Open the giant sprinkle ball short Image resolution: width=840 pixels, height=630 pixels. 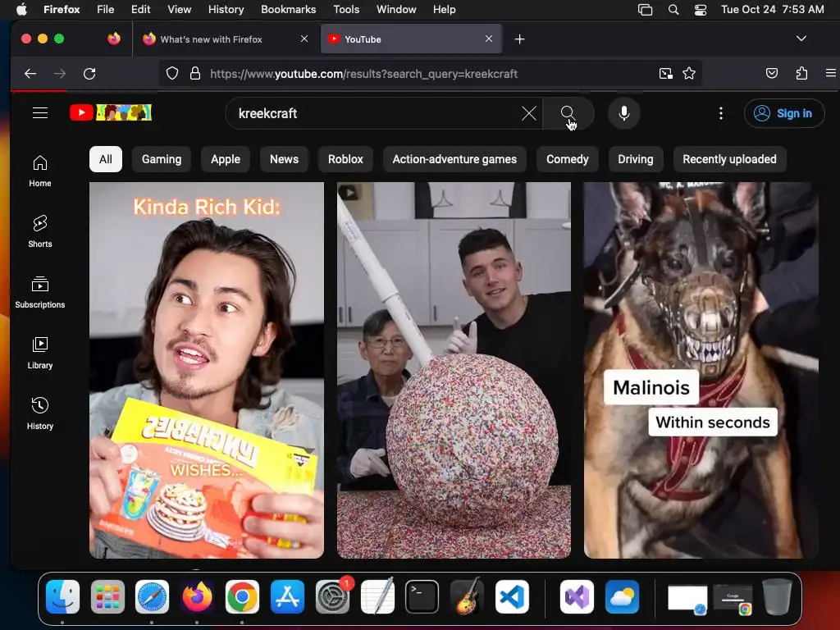tap(454, 370)
